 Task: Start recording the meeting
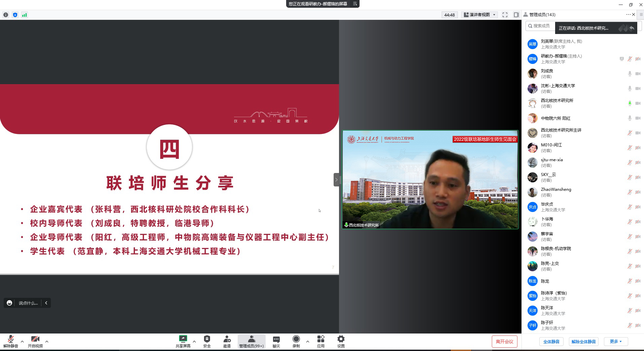(x=296, y=339)
